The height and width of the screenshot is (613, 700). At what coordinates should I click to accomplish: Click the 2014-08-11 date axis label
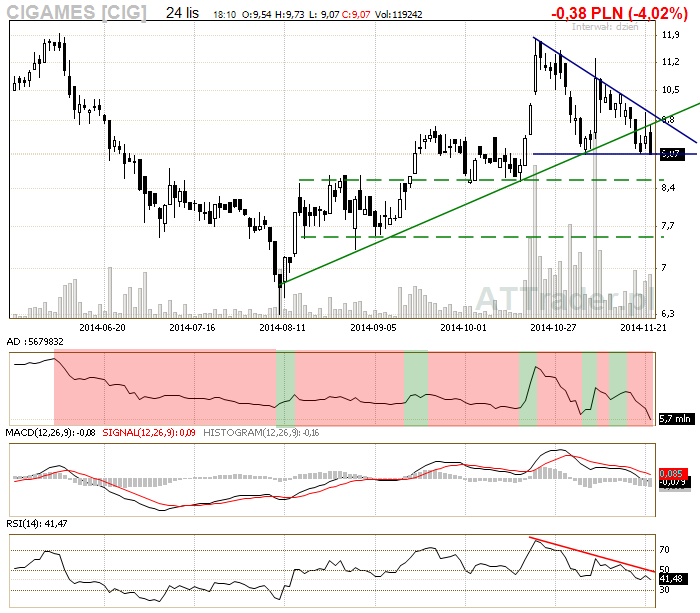pos(283,328)
